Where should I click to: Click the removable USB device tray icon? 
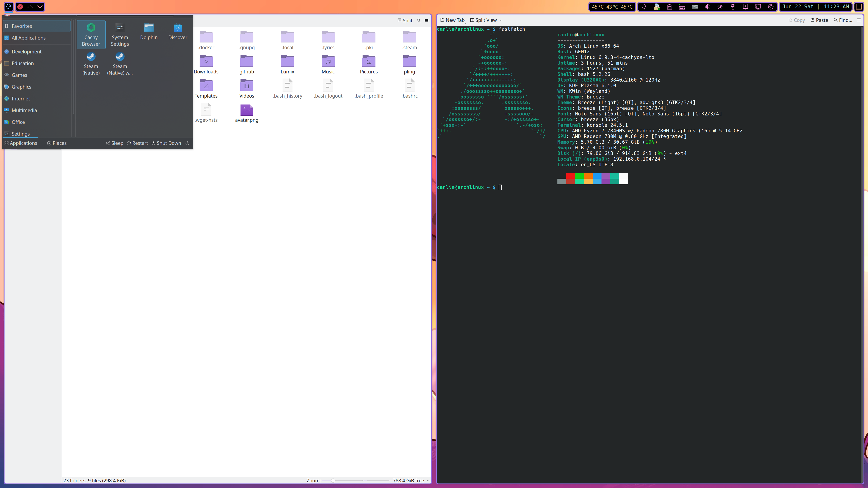(x=733, y=7)
